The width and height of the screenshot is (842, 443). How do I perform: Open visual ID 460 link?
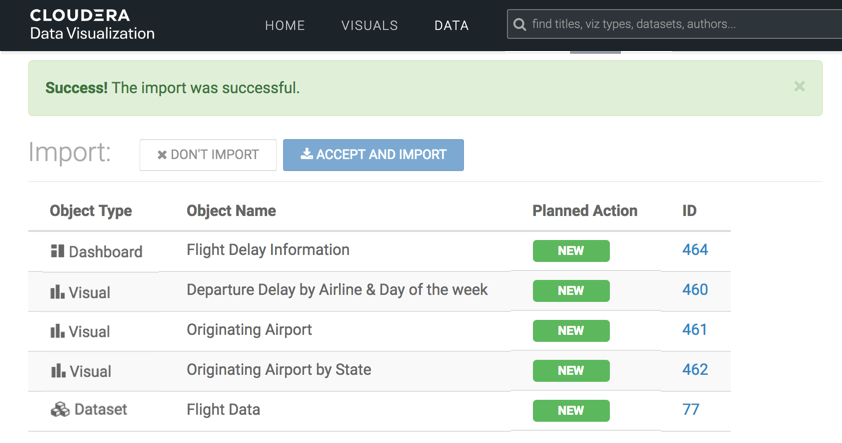pos(694,290)
